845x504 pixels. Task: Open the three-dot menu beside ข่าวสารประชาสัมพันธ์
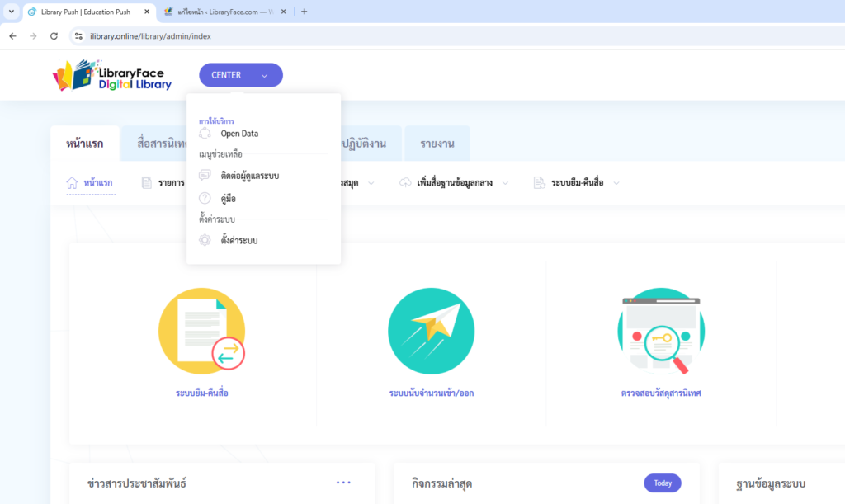[343, 483]
